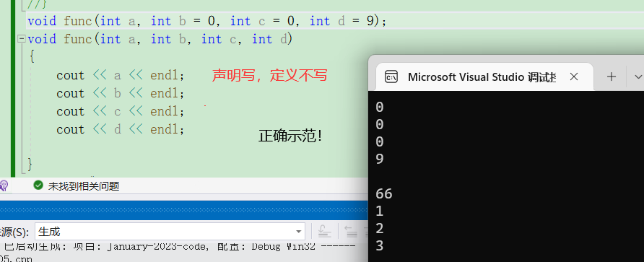
Task: Open a new terminal tab
Action: tap(611, 77)
